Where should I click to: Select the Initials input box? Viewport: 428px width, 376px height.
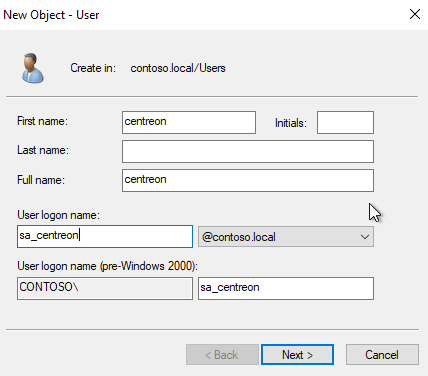click(x=345, y=122)
